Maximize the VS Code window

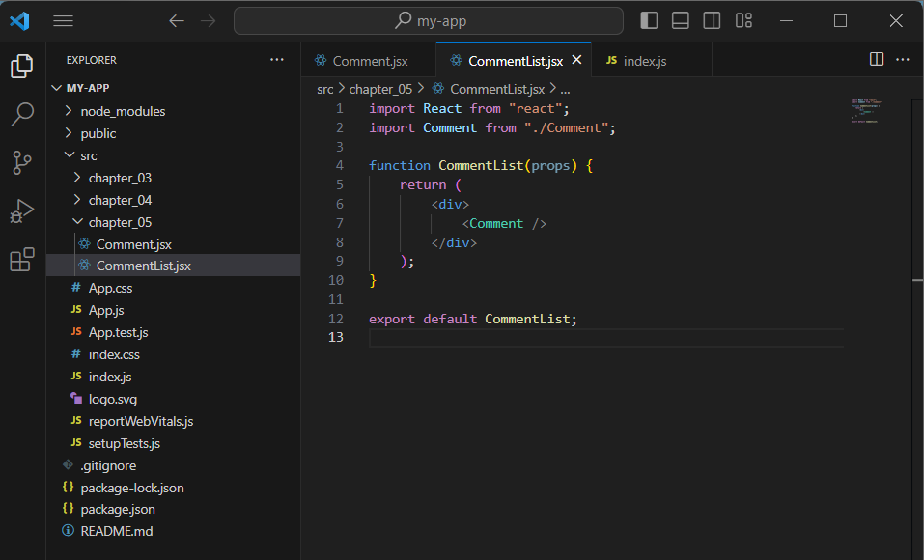click(x=840, y=21)
